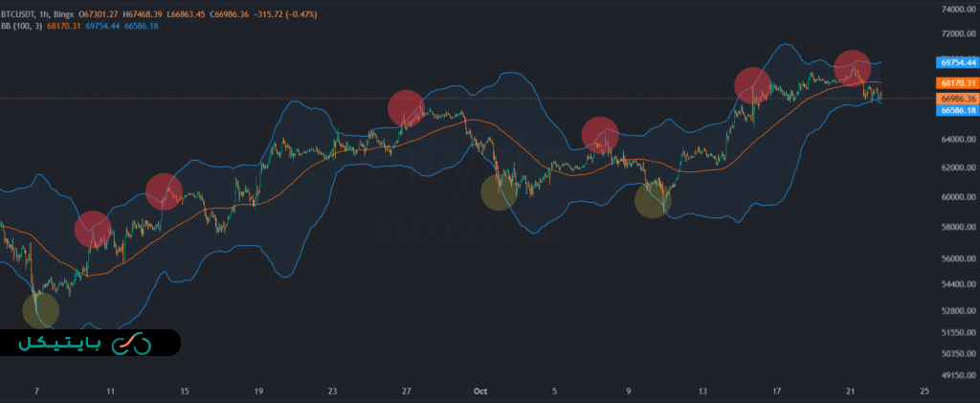
Task: Click the red circle between Oct 5 and 9
Action: click(x=600, y=135)
